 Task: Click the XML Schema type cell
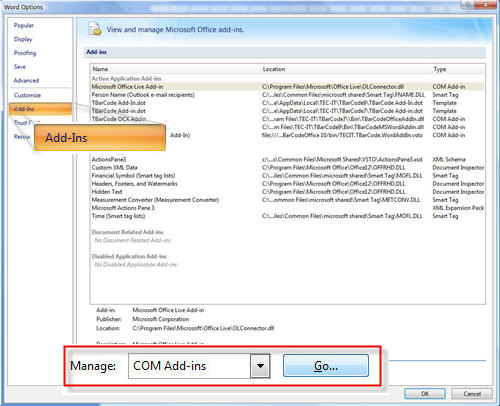[449, 159]
